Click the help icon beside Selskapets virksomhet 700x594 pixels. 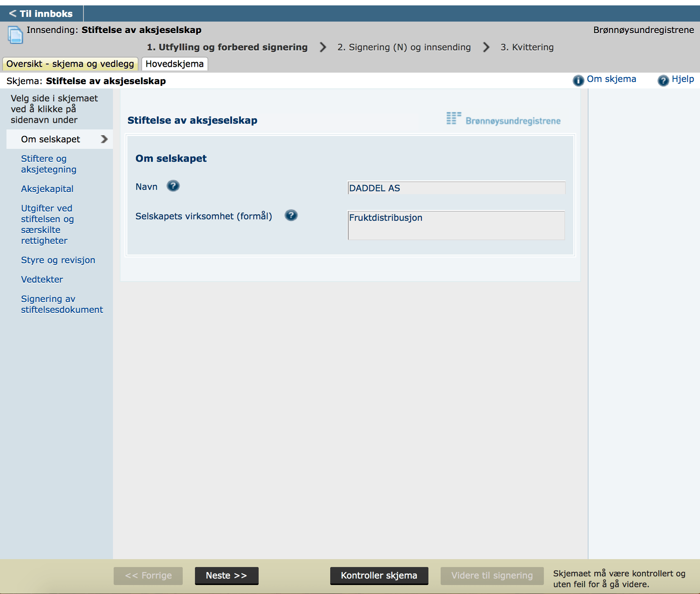(291, 215)
